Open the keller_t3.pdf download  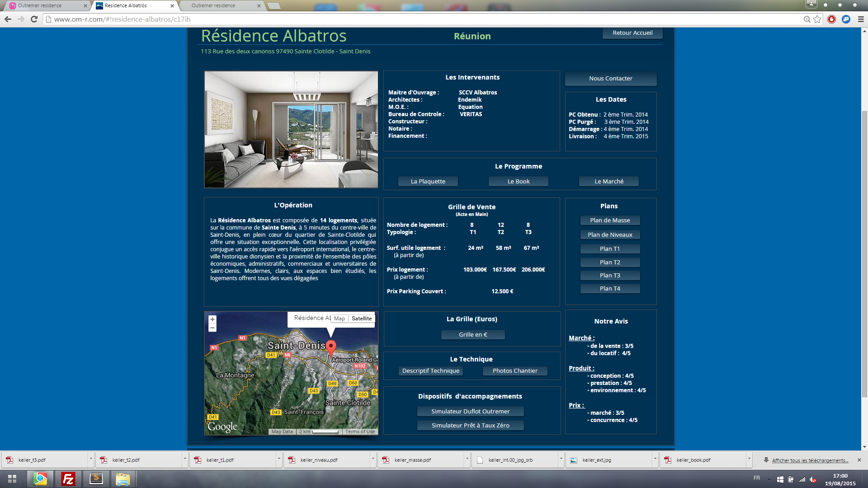tap(44, 460)
